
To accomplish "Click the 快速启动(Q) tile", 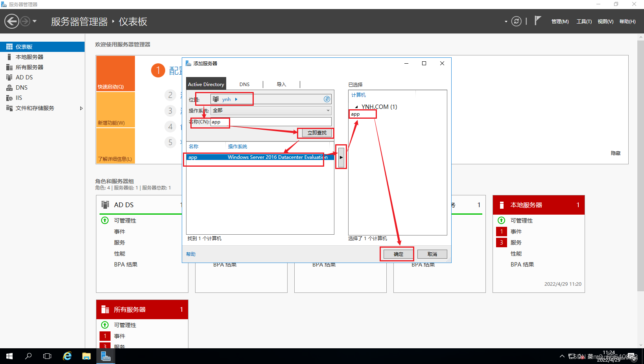I will tap(116, 74).
